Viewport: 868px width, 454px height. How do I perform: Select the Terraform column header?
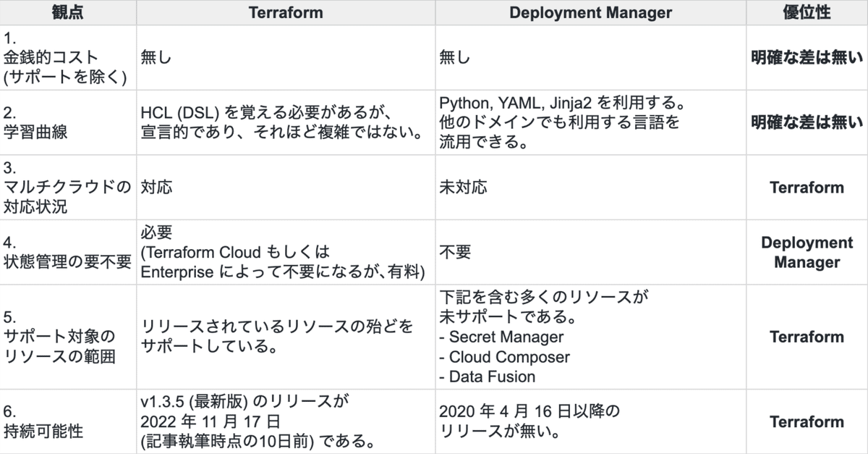tap(286, 13)
